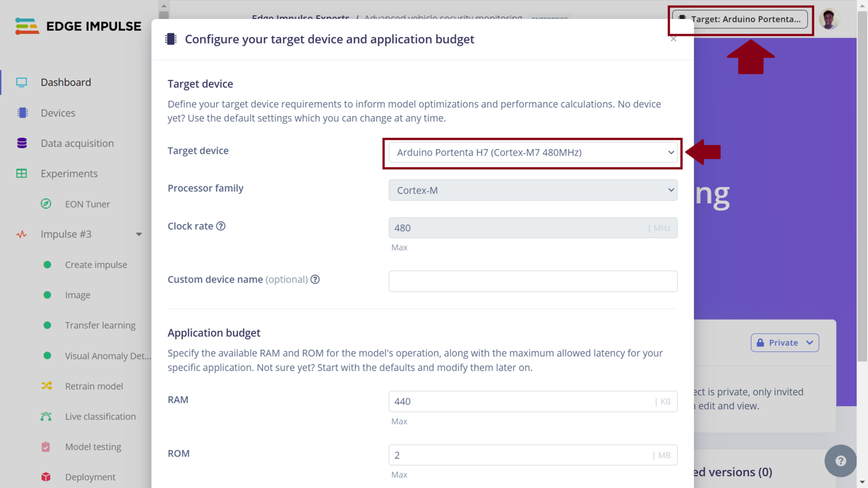Click the Dashboard monitor icon
The height and width of the screenshot is (488, 868).
[22, 82]
